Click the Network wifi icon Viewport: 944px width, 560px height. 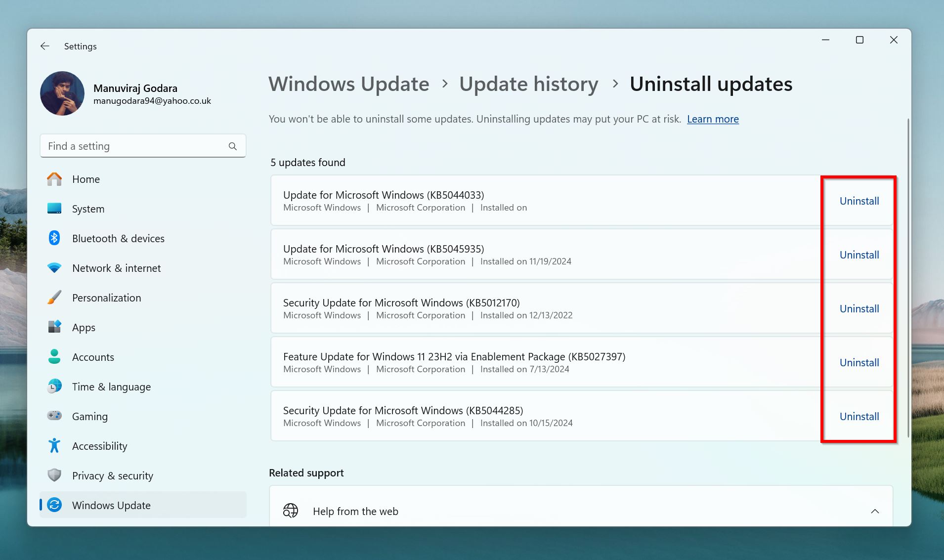click(x=54, y=268)
